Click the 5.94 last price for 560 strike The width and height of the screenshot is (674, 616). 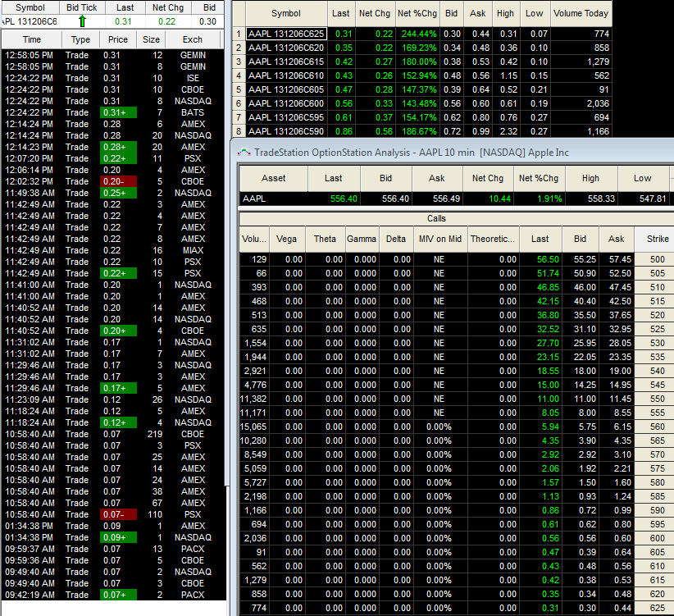540,427
